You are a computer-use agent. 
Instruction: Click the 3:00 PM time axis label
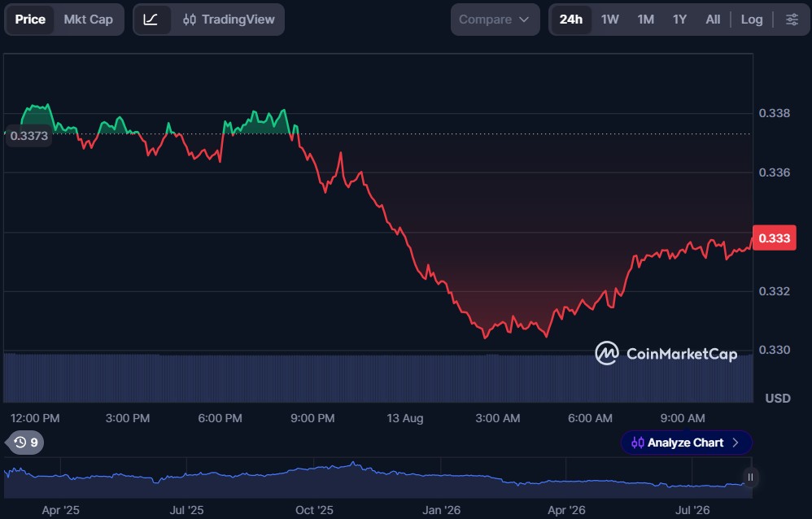128,418
